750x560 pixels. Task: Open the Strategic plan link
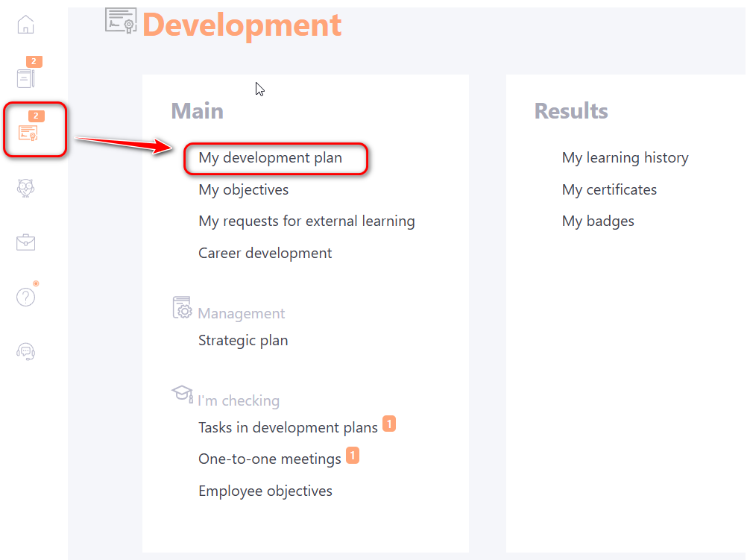[x=242, y=341]
